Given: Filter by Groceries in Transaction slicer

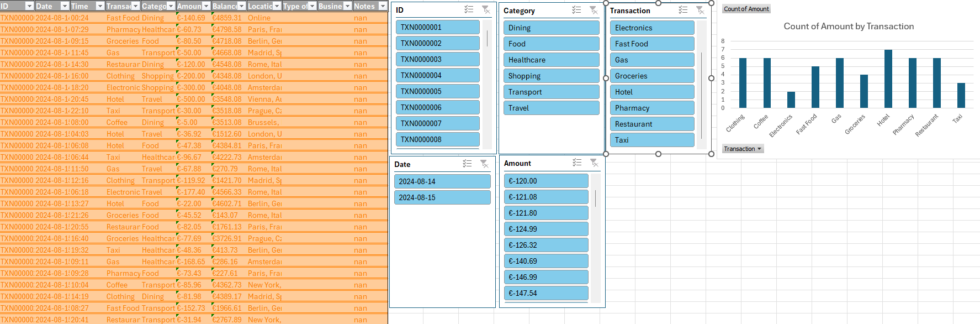Looking at the screenshot, I should [x=652, y=76].
